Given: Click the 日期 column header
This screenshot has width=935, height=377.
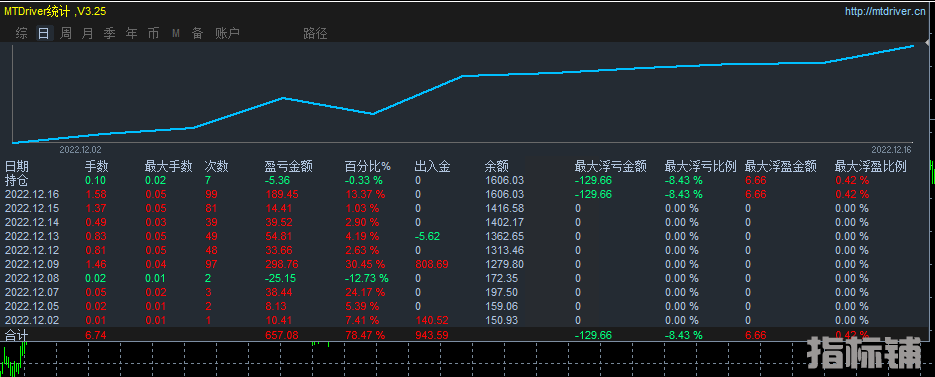Looking at the screenshot, I should click(17, 166).
